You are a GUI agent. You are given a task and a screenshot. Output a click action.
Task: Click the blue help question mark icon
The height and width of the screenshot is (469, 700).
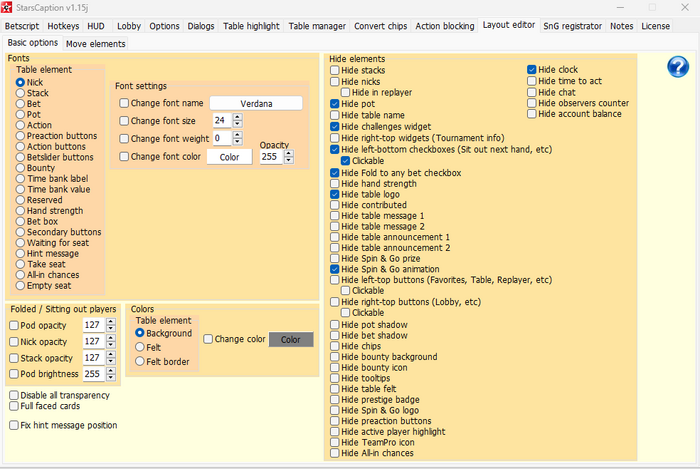click(677, 67)
